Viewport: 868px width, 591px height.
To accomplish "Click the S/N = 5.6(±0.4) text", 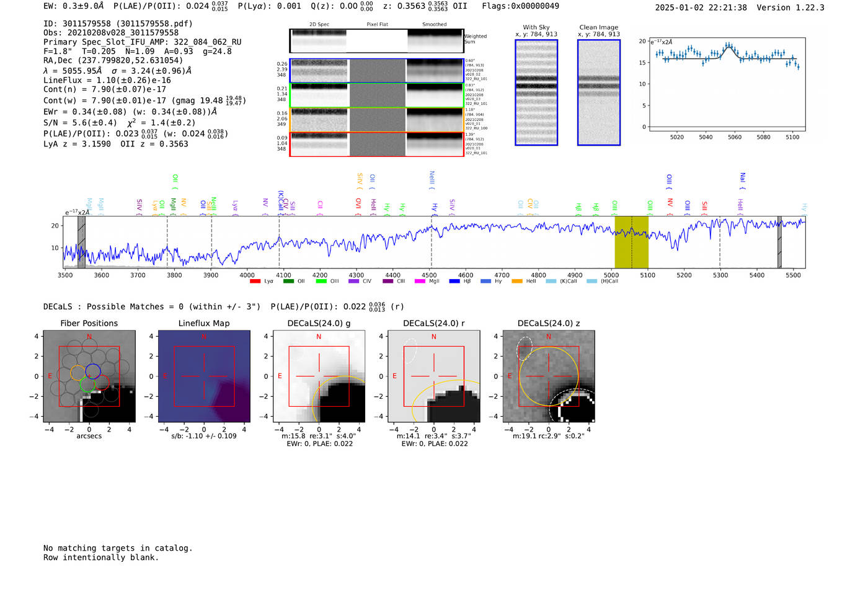I will [x=80, y=123].
